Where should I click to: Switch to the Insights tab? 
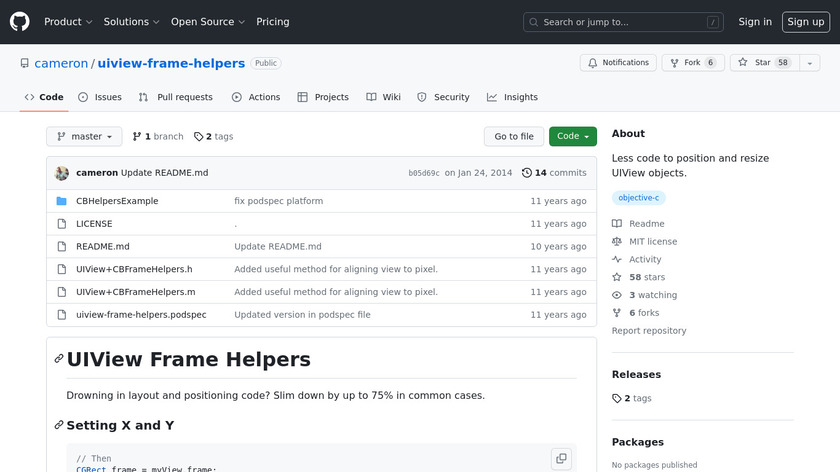click(x=512, y=97)
